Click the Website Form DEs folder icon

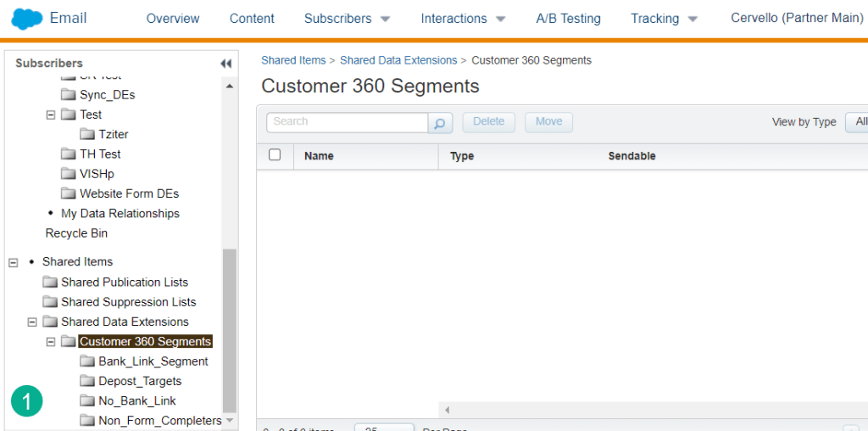tap(69, 193)
